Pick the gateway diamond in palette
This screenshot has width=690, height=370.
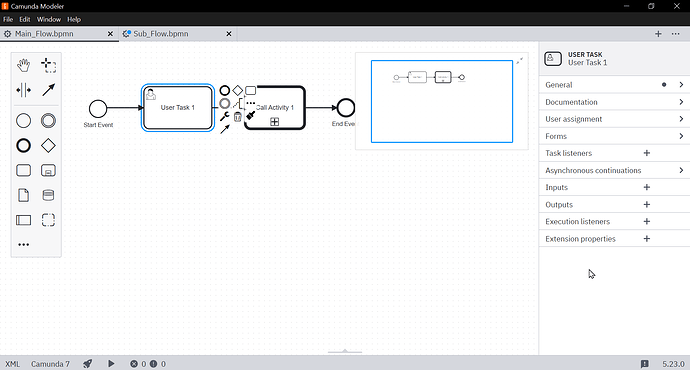click(x=48, y=146)
